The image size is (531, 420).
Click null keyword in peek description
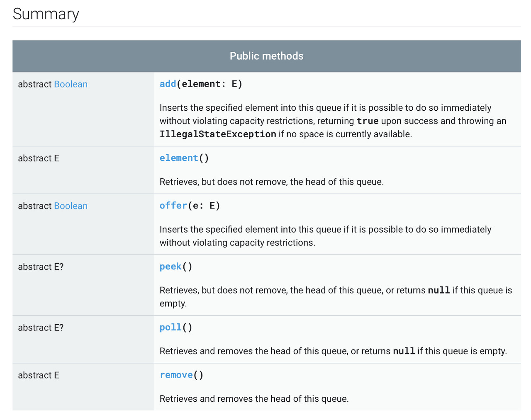[439, 290]
